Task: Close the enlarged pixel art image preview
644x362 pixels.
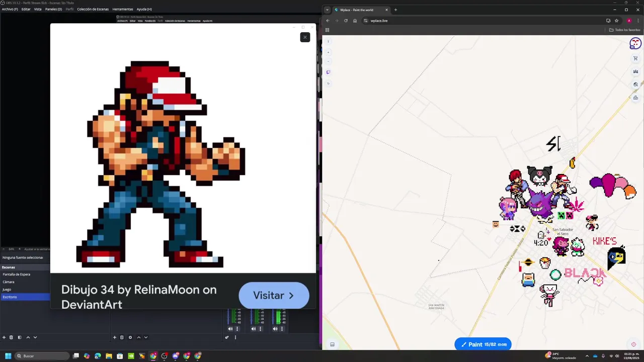Action: 305,37
